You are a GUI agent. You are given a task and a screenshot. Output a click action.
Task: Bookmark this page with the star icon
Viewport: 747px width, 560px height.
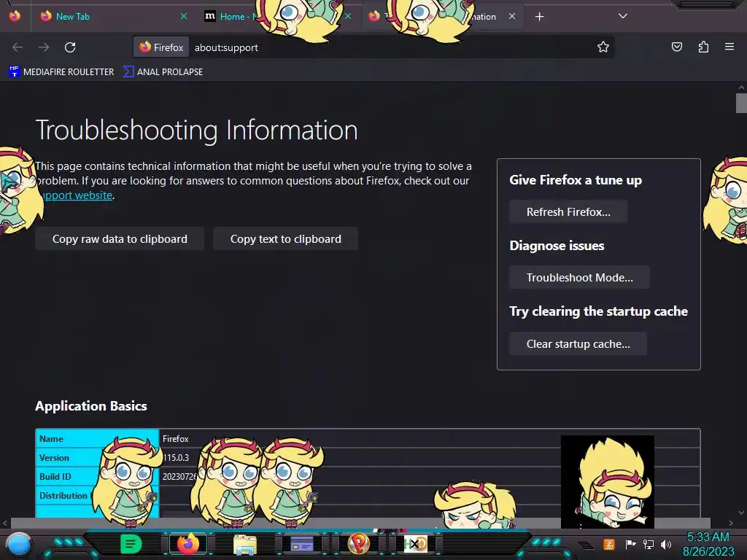pos(603,47)
